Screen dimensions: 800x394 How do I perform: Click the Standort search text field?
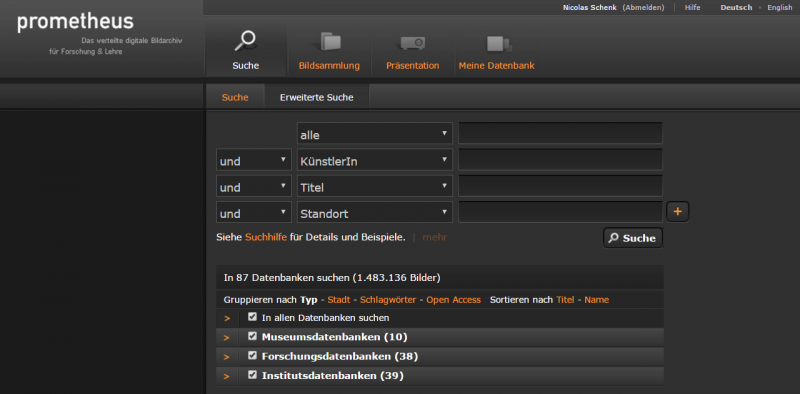click(x=560, y=212)
